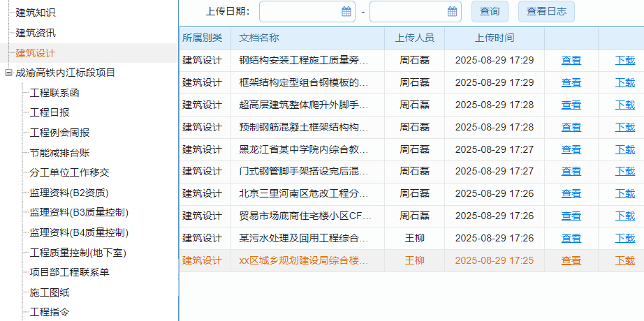Click the 查询 button
Image resolution: width=644 pixels, height=321 pixels.
tap(490, 11)
